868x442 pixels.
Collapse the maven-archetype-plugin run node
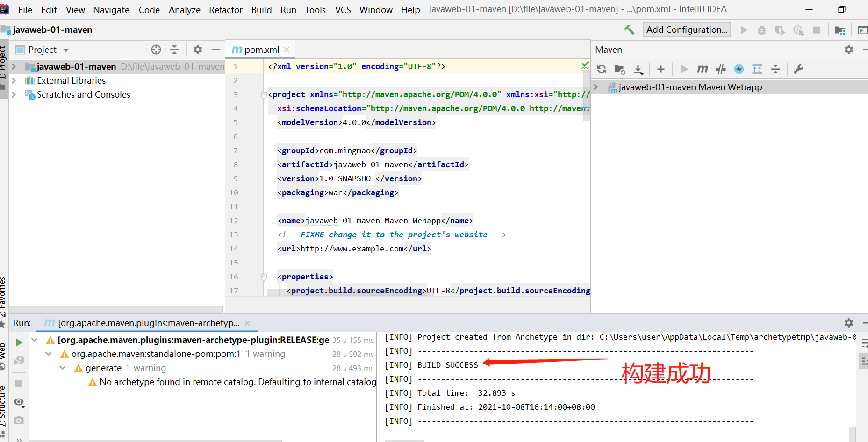(35, 340)
